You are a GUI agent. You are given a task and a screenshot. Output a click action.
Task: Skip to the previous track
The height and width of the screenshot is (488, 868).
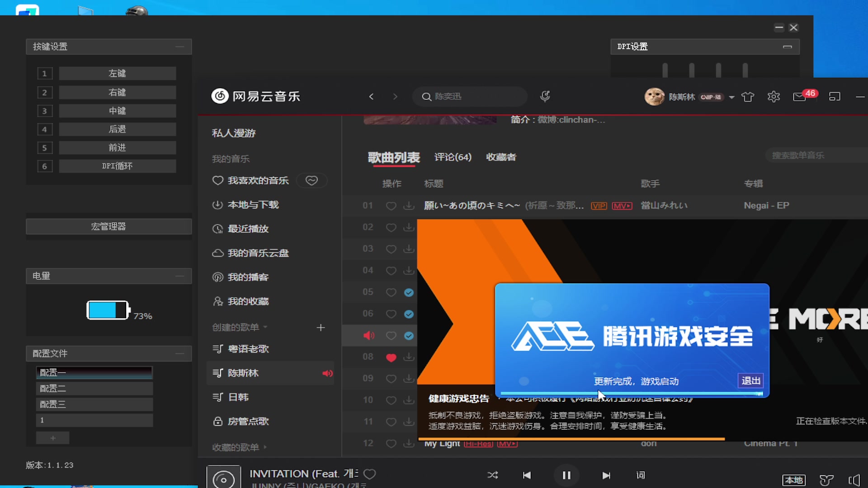[527, 475]
